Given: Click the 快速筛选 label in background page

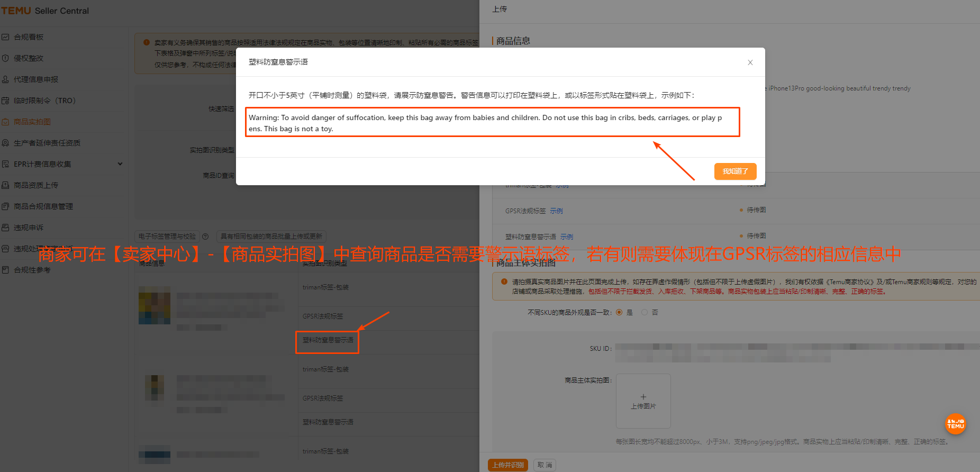Looking at the screenshot, I should pyautogui.click(x=221, y=109).
